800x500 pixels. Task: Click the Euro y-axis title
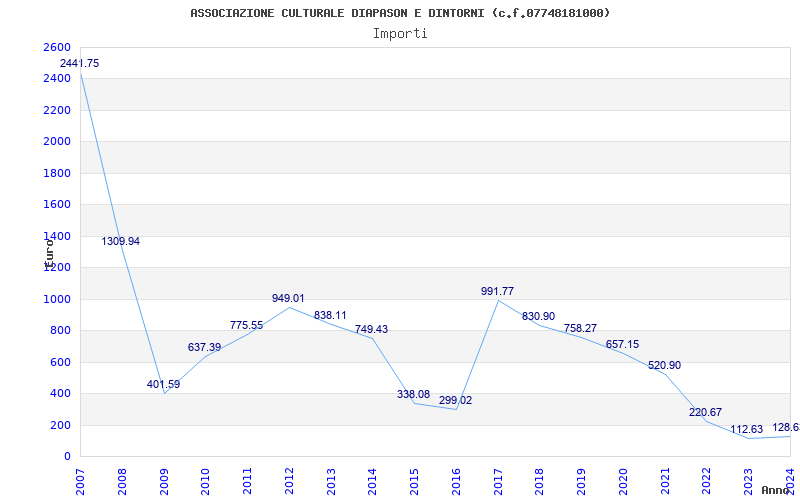[49, 254]
